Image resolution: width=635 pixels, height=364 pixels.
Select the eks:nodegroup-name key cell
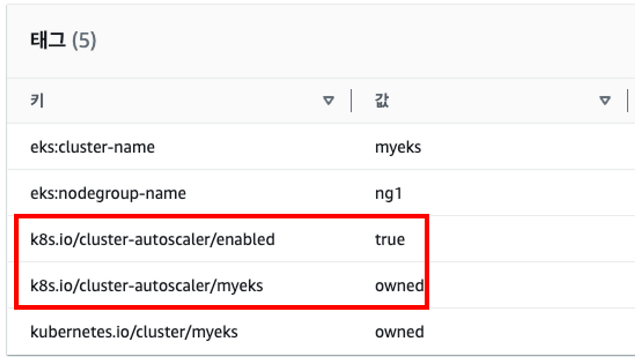coord(108,193)
